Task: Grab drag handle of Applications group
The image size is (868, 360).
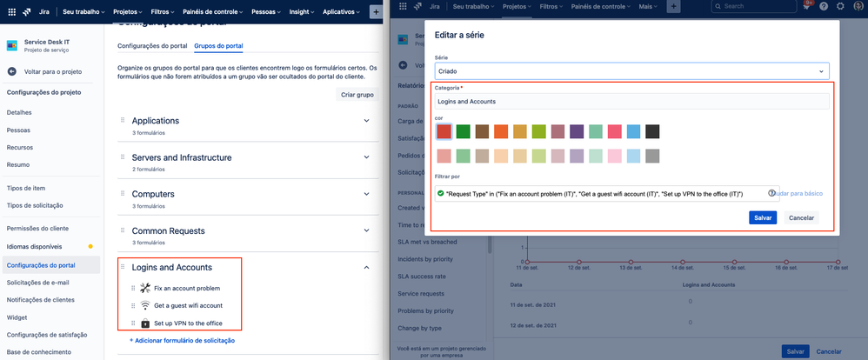Action: coord(123,120)
